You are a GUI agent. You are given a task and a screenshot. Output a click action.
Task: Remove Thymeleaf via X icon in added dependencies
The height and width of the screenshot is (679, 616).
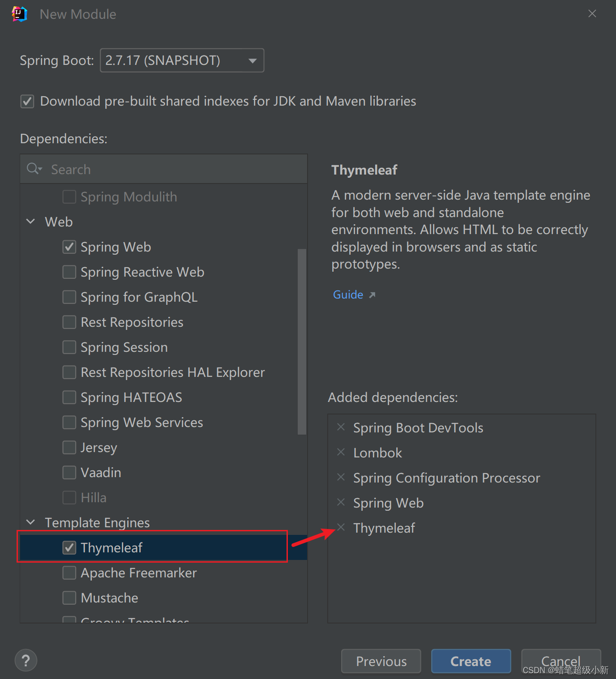pyautogui.click(x=341, y=527)
